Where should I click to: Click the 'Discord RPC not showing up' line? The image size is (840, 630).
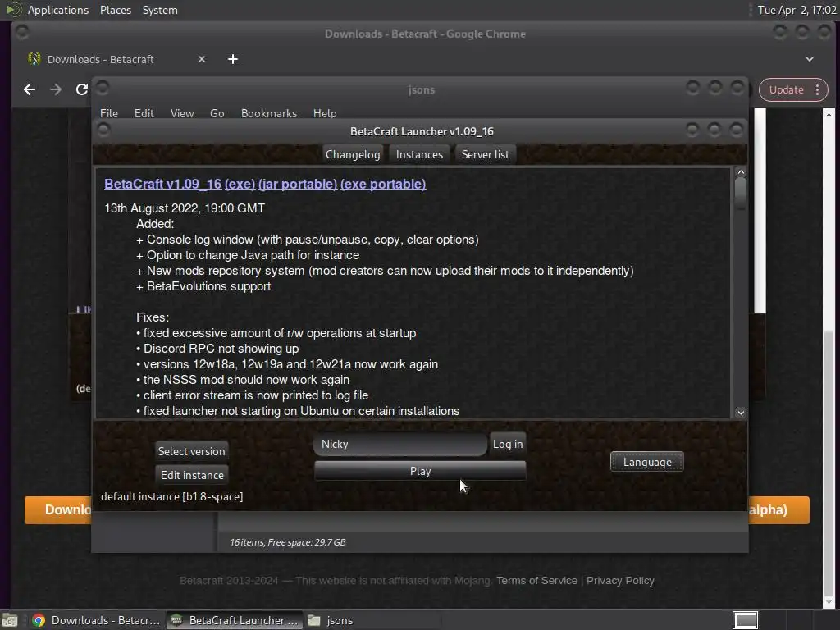coord(217,348)
